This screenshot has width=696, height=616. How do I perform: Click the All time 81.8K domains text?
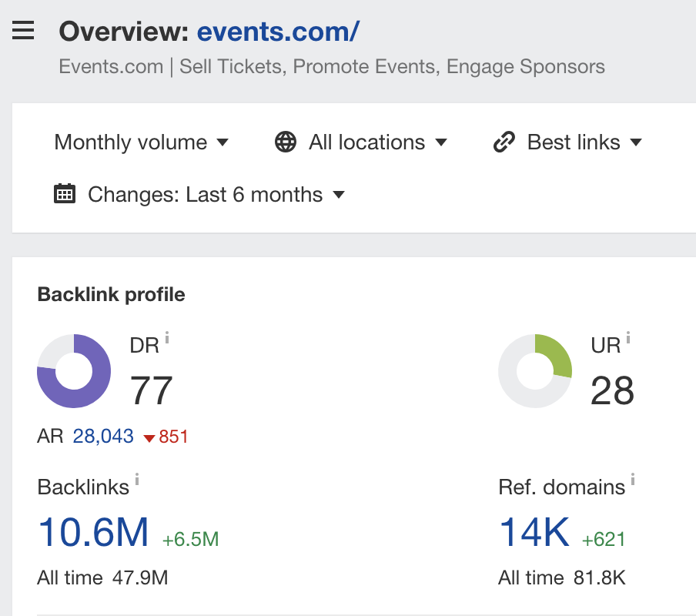pyautogui.click(x=562, y=577)
